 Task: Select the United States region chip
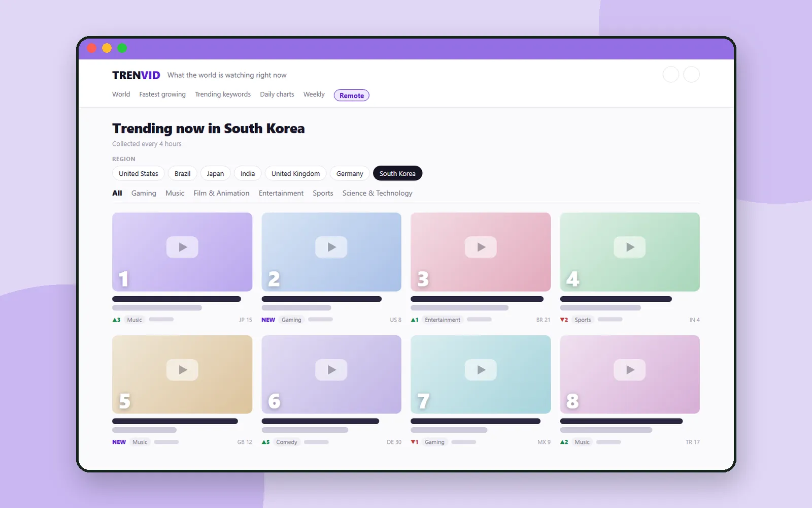coord(139,173)
